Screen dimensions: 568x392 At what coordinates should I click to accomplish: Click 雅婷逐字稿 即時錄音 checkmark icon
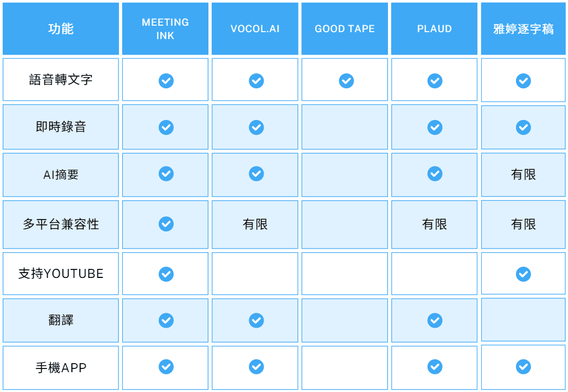click(x=523, y=127)
